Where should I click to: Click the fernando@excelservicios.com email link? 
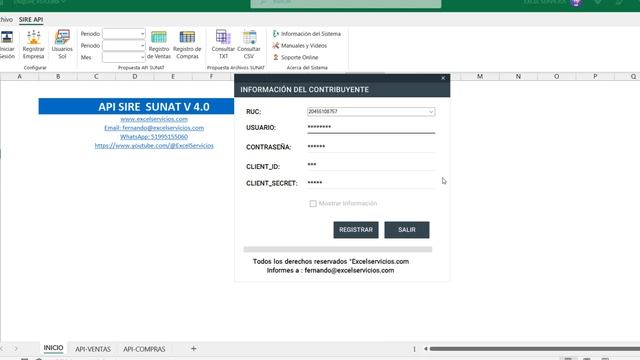[x=154, y=128]
